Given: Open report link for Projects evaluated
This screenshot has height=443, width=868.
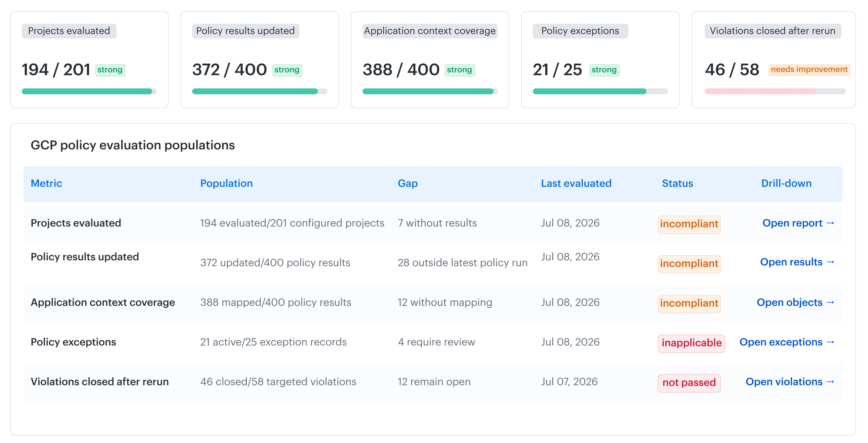Looking at the screenshot, I should 798,223.
